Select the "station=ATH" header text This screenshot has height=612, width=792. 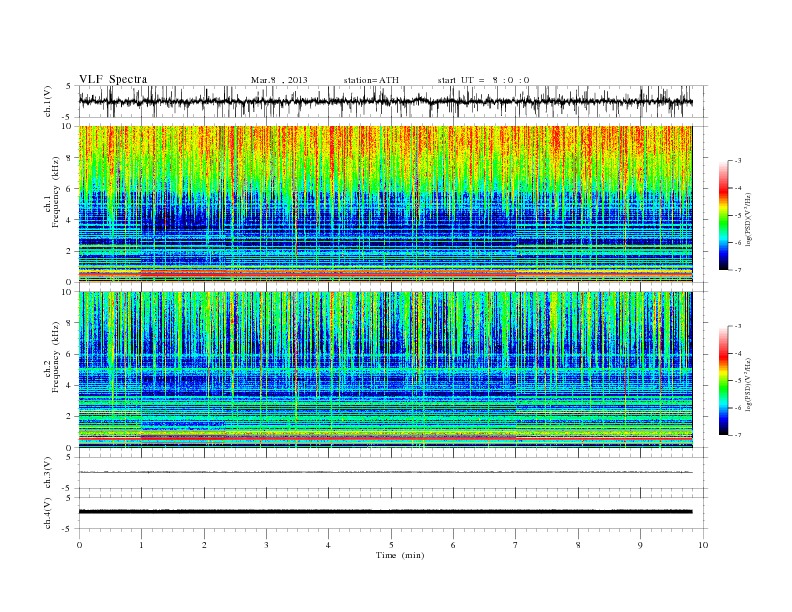tap(371, 80)
